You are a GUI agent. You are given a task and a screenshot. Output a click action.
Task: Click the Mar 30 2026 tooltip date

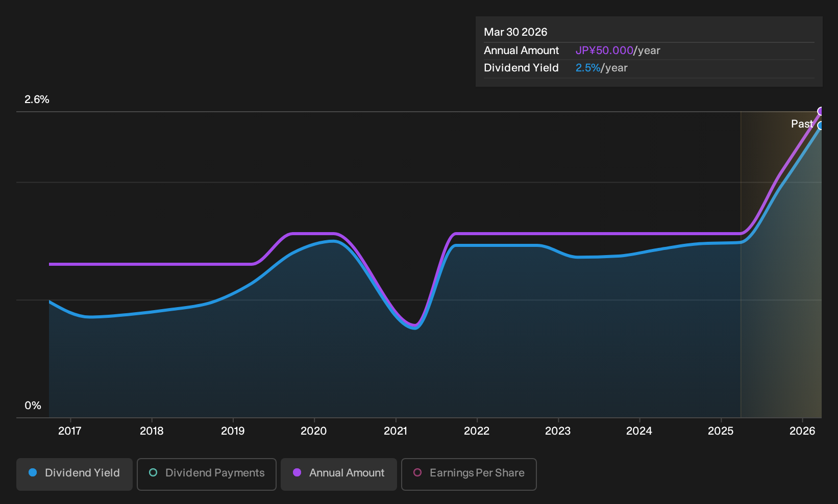point(515,32)
